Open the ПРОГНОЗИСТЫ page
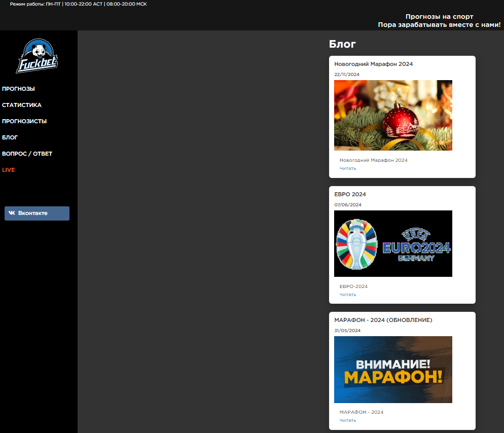This screenshot has width=504, height=433. (24, 121)
